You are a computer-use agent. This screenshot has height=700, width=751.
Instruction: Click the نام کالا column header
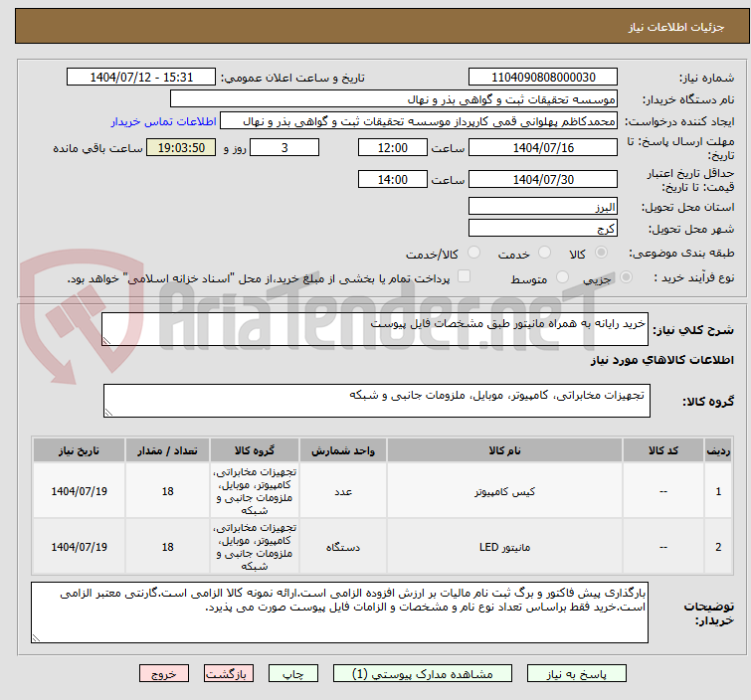(504, 450)
